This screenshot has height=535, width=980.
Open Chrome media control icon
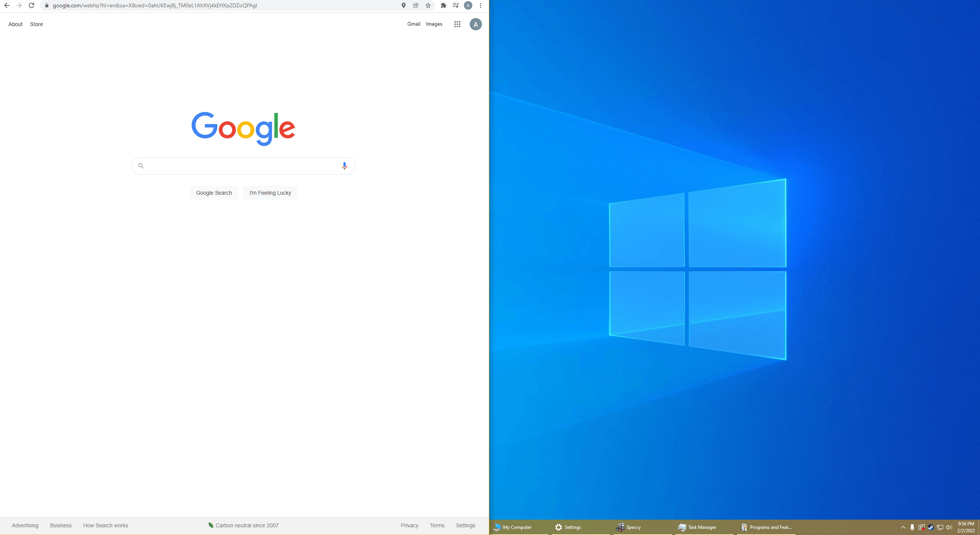click(x=455, y=5)
